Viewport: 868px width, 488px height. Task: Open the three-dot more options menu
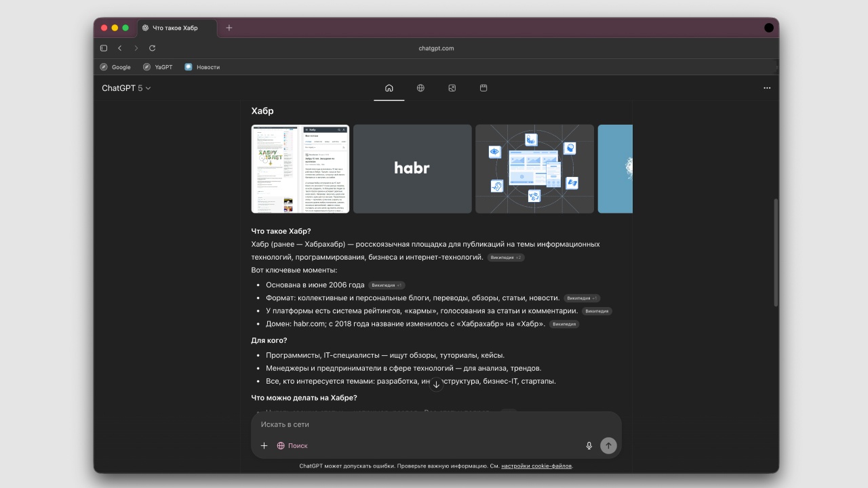[x=767, y=88]
